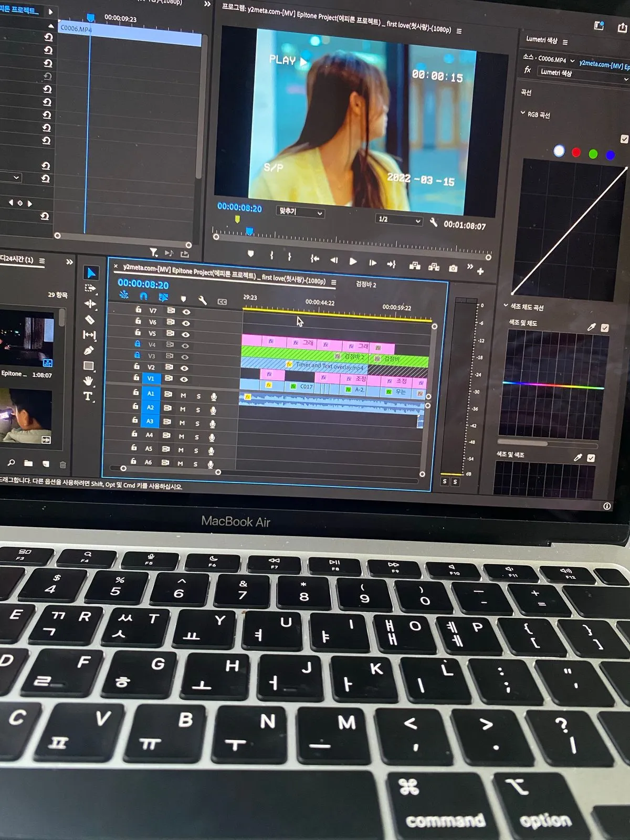Open the Lumetri 색상 panel menu
The image size is (630, 840).
pyautogui.click(x=565, y=42)
